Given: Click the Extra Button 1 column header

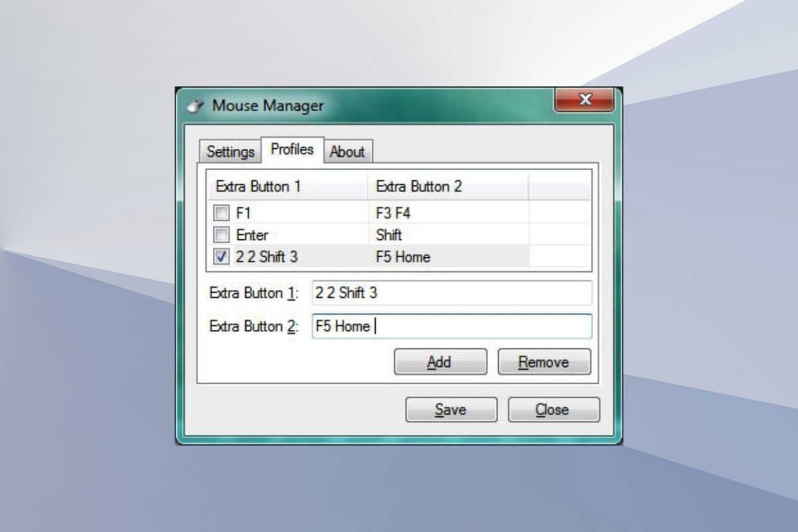Looking at the screenshot, I should [x=287, y=187].
